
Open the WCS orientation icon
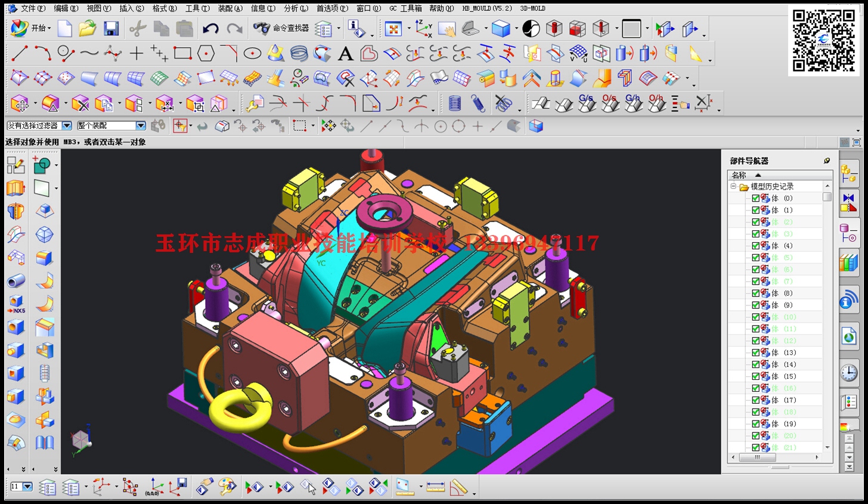pyautogui.click(x=424, y=28)
